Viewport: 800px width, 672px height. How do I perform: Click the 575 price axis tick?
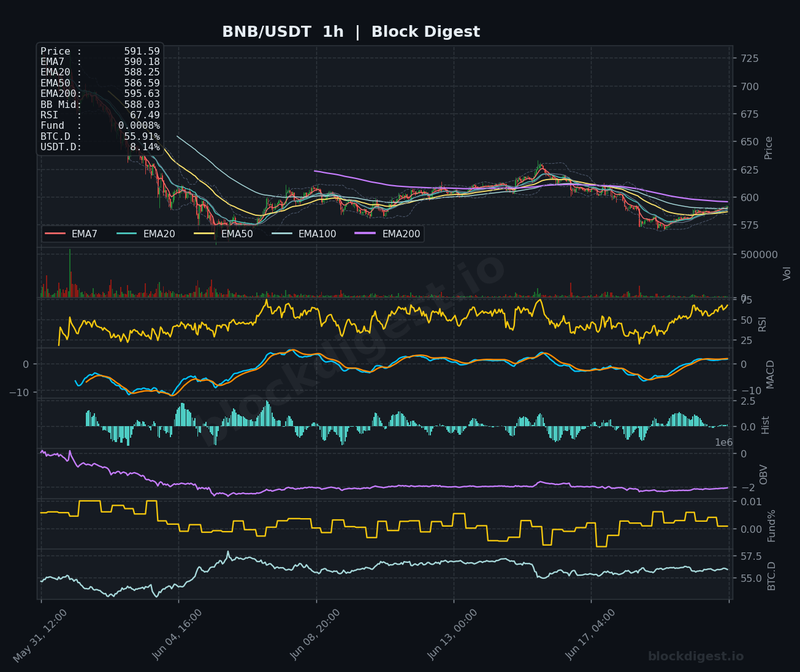[750, 225]
